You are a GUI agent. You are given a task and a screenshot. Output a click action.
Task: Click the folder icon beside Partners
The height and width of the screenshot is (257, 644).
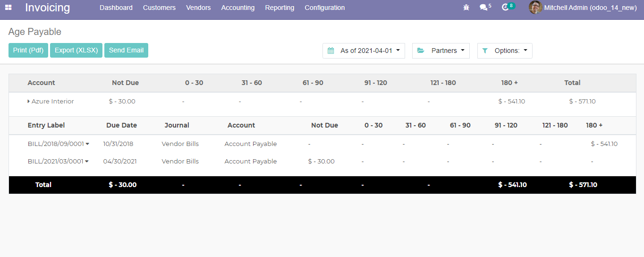coord(421,51)
